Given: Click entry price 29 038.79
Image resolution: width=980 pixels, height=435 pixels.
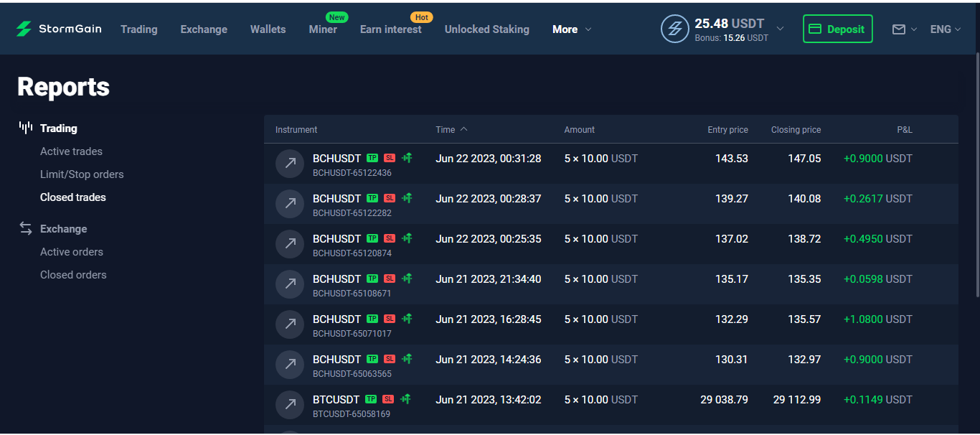Looking at the screenshot, I should pos(724,400).
